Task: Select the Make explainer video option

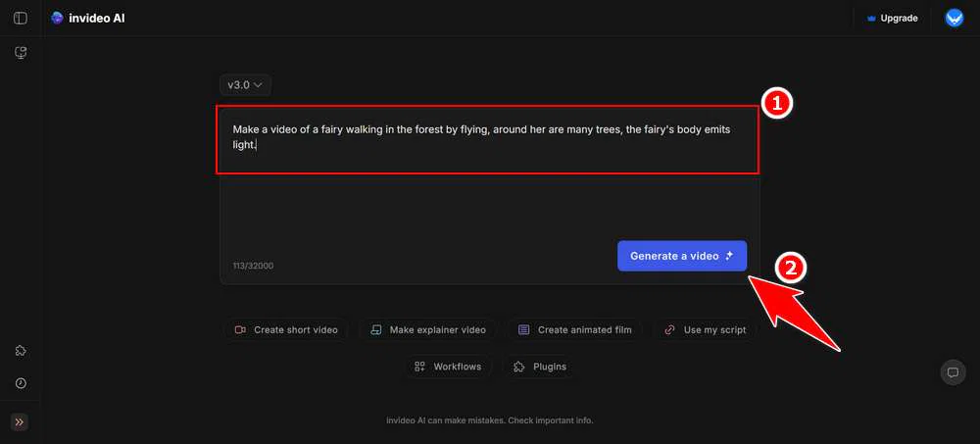Action: (x=428, y=330)
